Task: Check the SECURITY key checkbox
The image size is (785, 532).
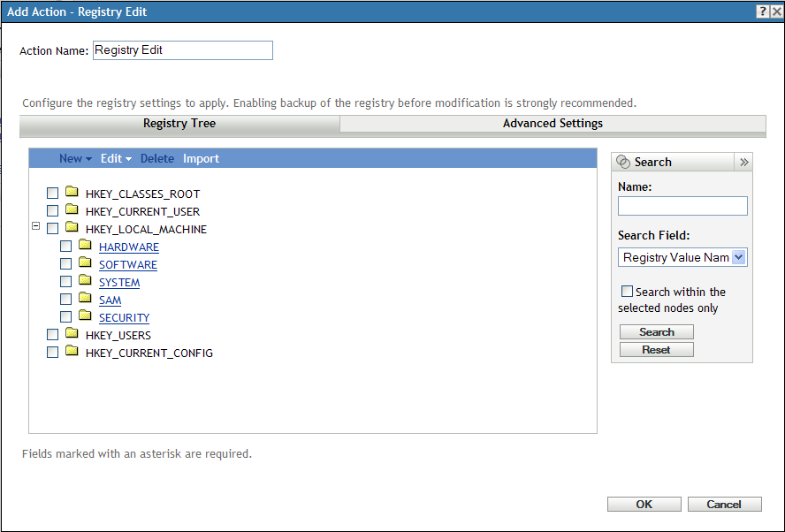Action: pyautogui.click(x=65, y=316)
